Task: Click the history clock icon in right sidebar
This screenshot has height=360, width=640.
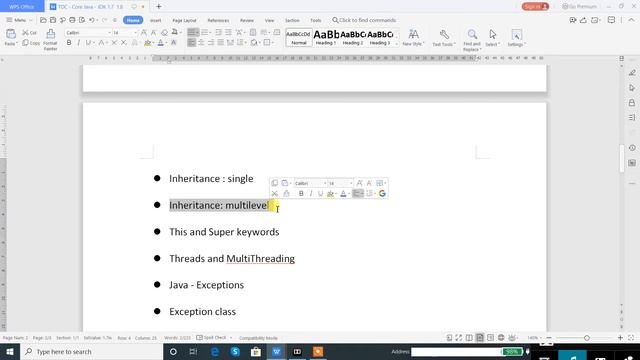Action: point(632,148)
